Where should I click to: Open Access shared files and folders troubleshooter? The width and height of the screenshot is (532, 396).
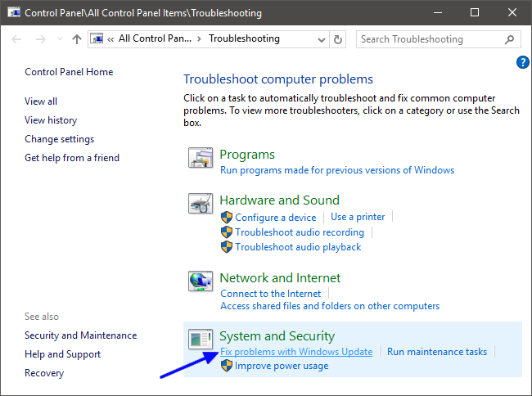click(x=330, y=306)
